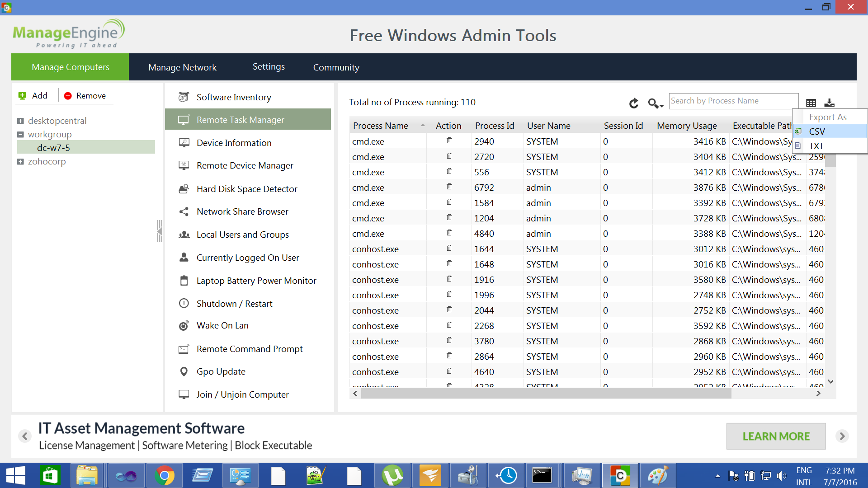Click the Add computer button

tap(33, 96)
